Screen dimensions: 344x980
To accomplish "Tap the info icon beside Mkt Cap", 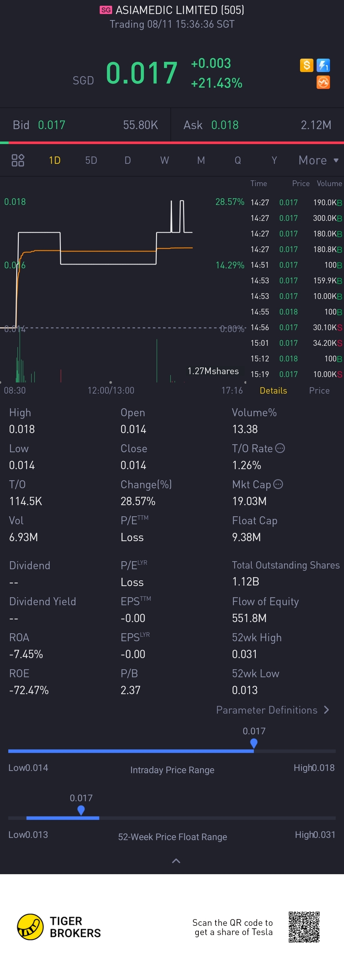I will 278,484.
